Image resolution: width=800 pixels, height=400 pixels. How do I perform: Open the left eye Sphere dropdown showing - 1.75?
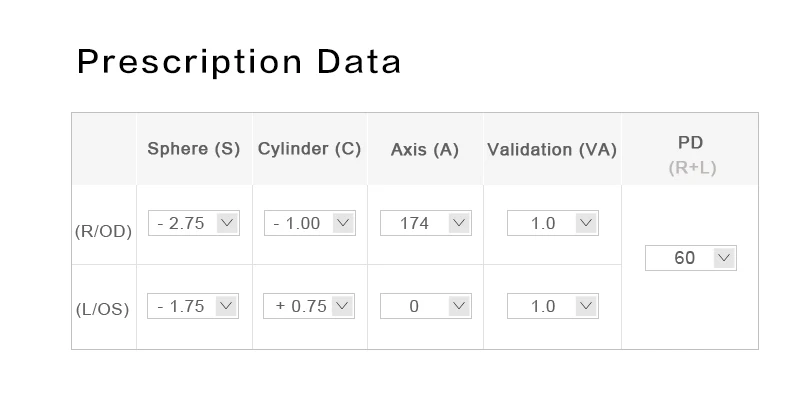pos(193,306)
